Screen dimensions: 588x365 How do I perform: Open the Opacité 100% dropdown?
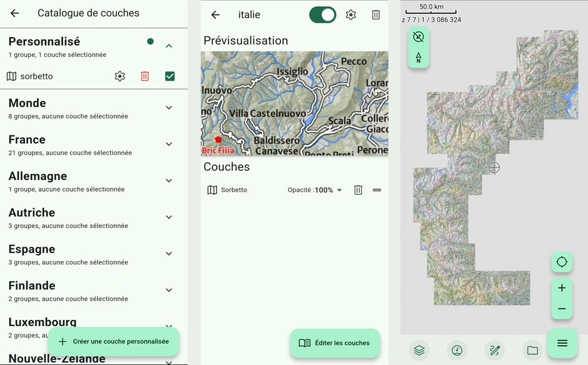pos(315,190)
